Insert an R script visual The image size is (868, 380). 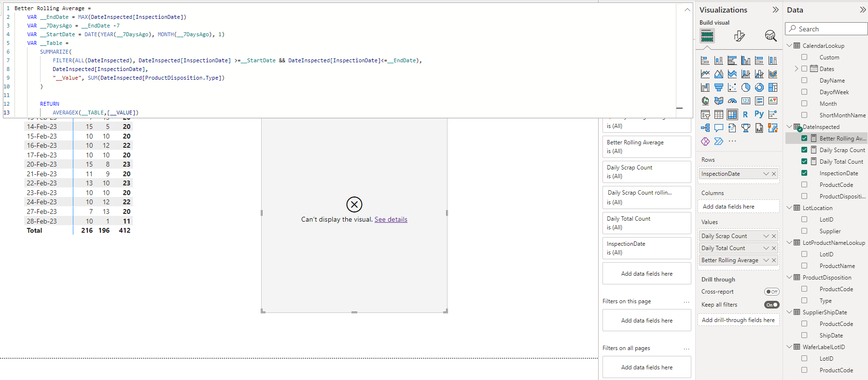coord(746,114)
